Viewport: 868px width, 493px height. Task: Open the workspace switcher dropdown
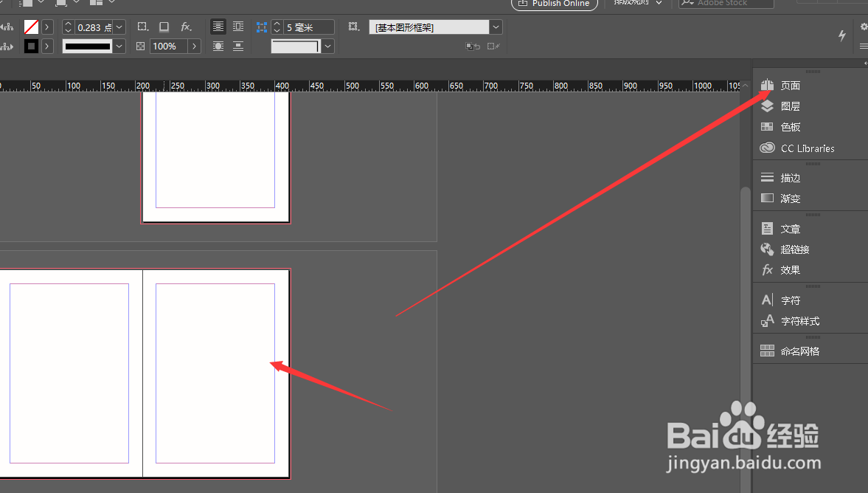pos(659,3)
